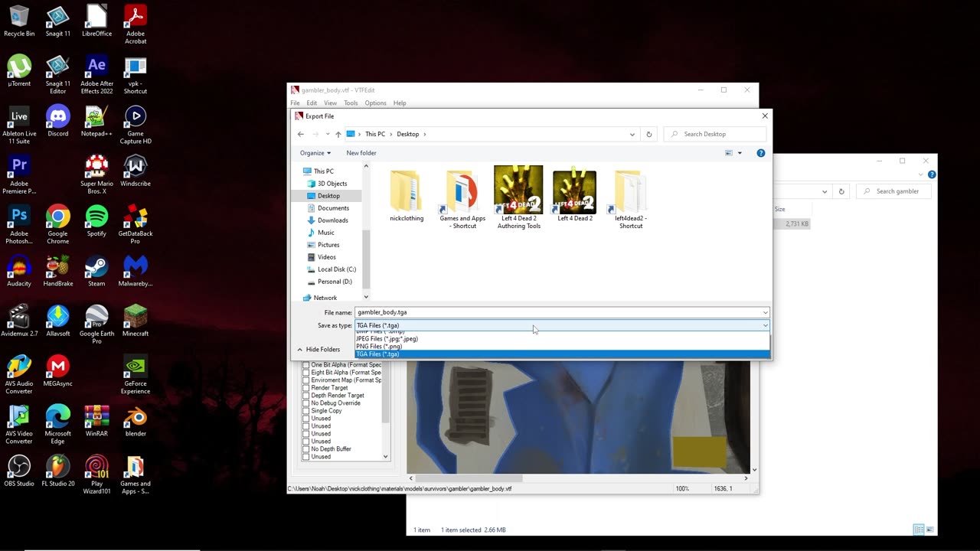Image resolution: width=980 pixels, height=551 pixels.
Task: Expand the address bar previous locations dropdown
Action: [x=632, y=134]
